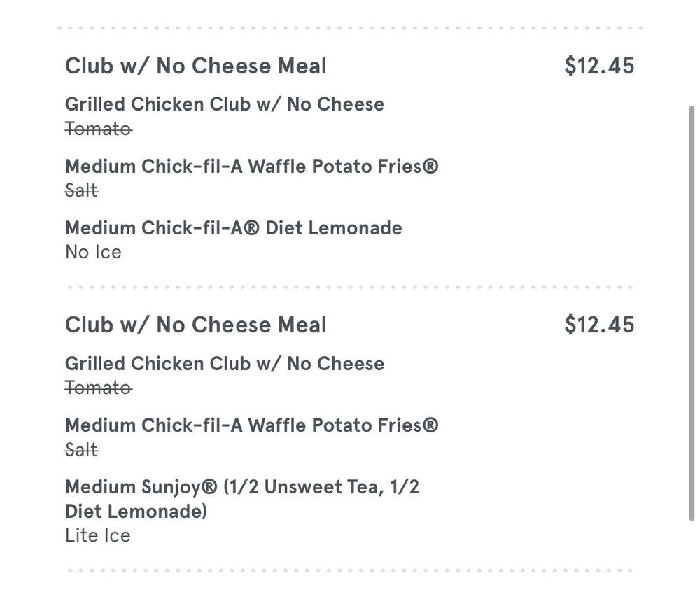Click the crossed-out Salt in the first meal

click(x=81, y=190)
